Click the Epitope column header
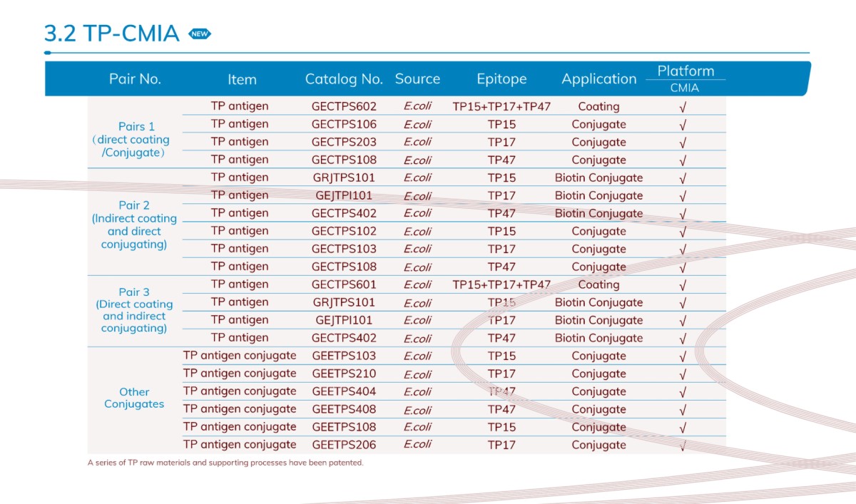 click(x=501, y=79)
